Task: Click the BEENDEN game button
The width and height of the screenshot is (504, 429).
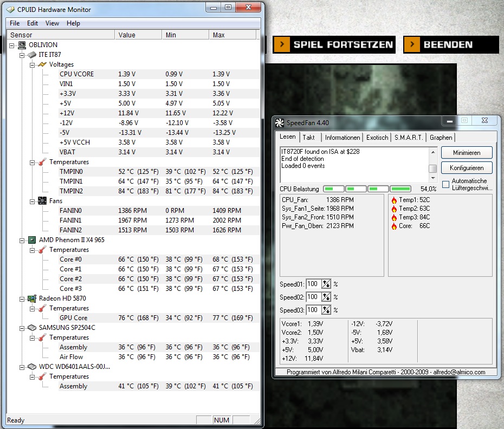Action: pos(451,44)
